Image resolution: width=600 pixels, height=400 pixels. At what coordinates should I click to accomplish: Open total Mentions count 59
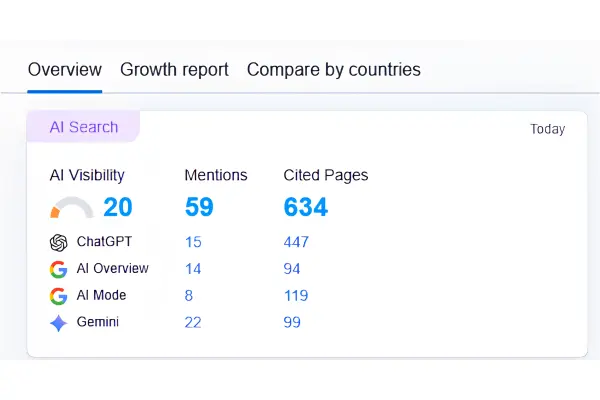pos(199,207)
